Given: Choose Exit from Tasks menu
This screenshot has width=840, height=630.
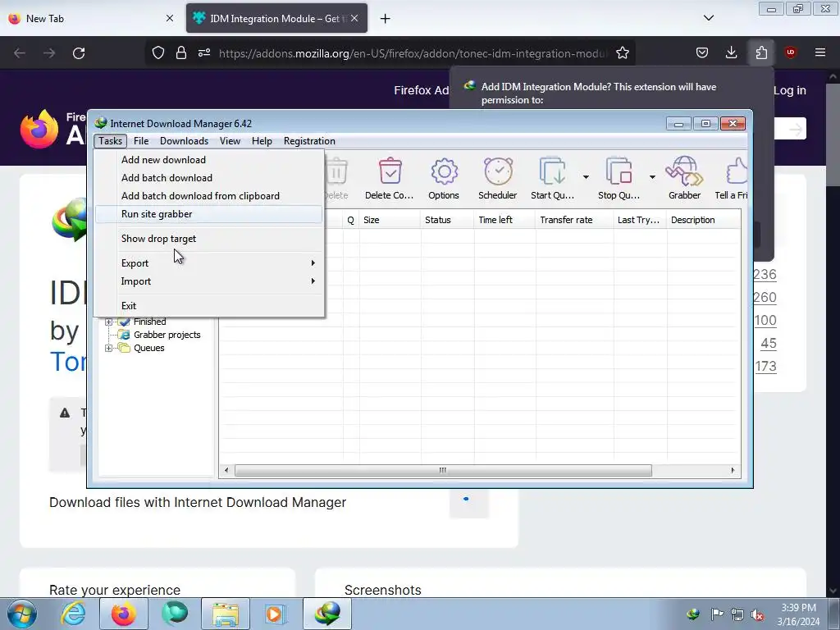Looking at the screenshot, I should point(209,306).
